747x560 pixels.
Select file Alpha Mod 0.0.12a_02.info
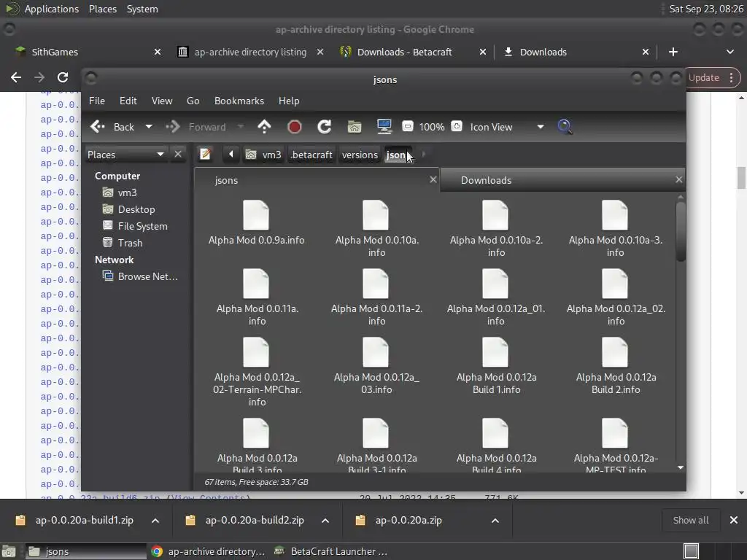616,297
